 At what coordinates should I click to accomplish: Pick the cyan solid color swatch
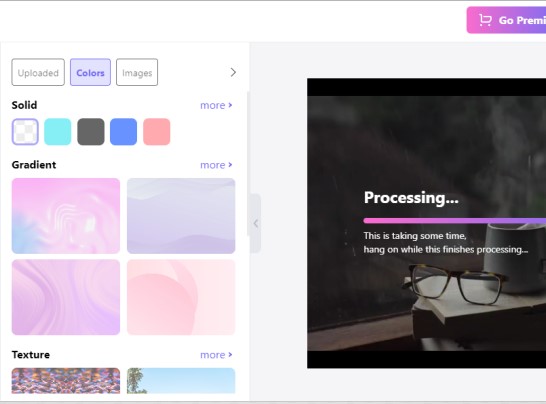coord(58,132)
